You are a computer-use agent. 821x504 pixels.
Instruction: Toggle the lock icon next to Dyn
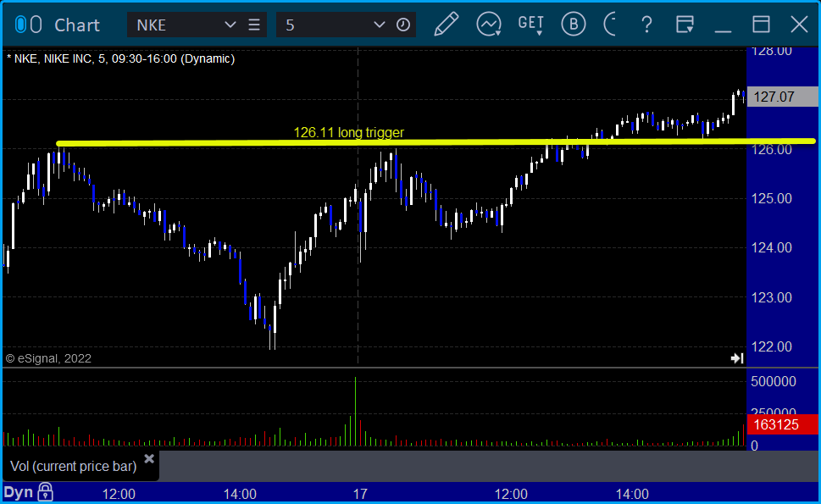46,492
